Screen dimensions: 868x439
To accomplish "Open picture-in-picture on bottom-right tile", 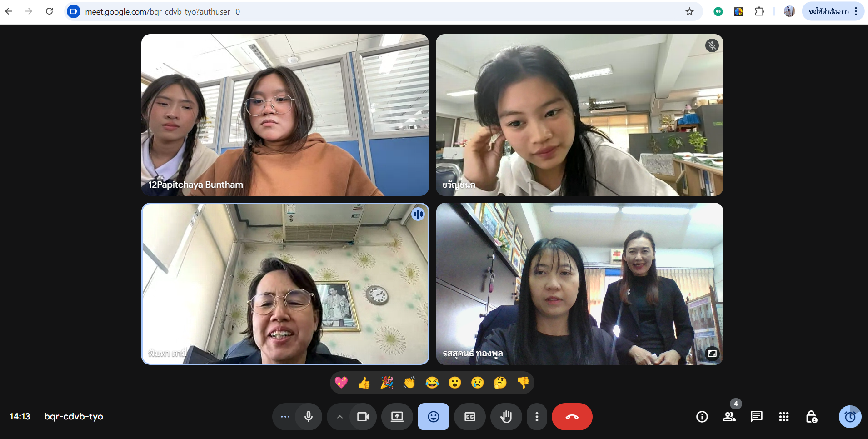I will coord(712,354).
